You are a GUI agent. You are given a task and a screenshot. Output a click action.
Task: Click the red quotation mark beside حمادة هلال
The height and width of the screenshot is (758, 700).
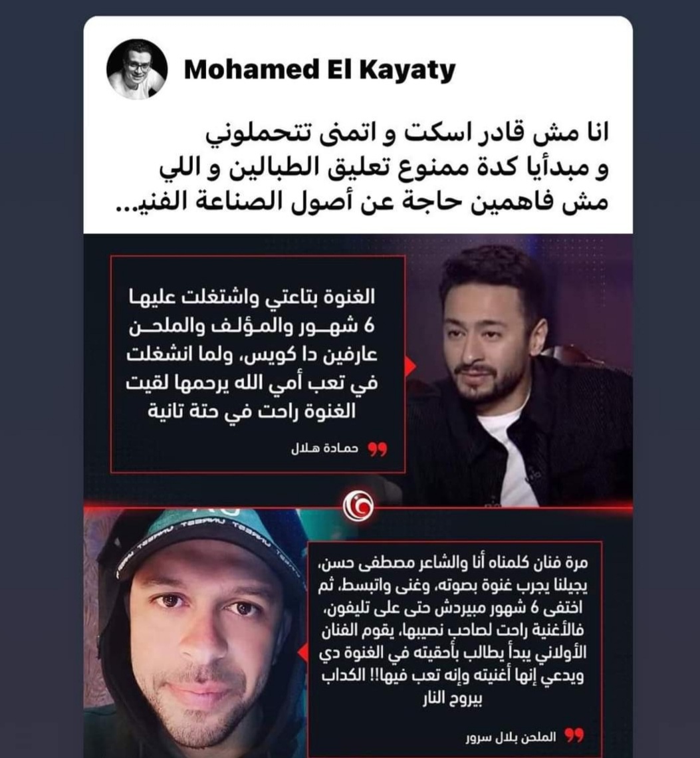378,449
